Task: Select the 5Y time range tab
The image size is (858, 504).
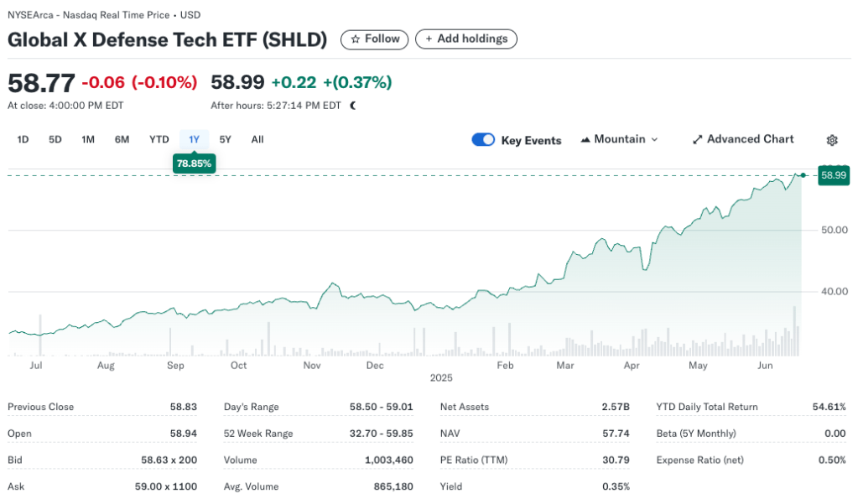Action: [226, 140]
